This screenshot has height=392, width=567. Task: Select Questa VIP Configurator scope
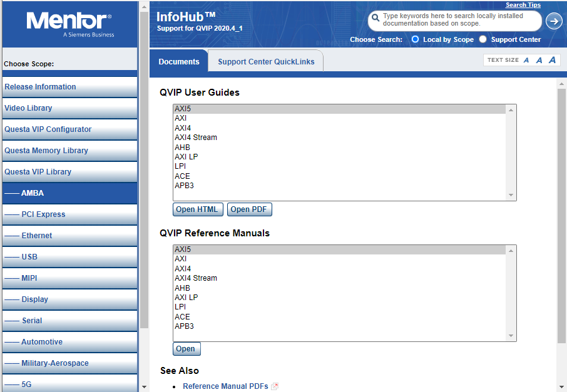point(69,129)
